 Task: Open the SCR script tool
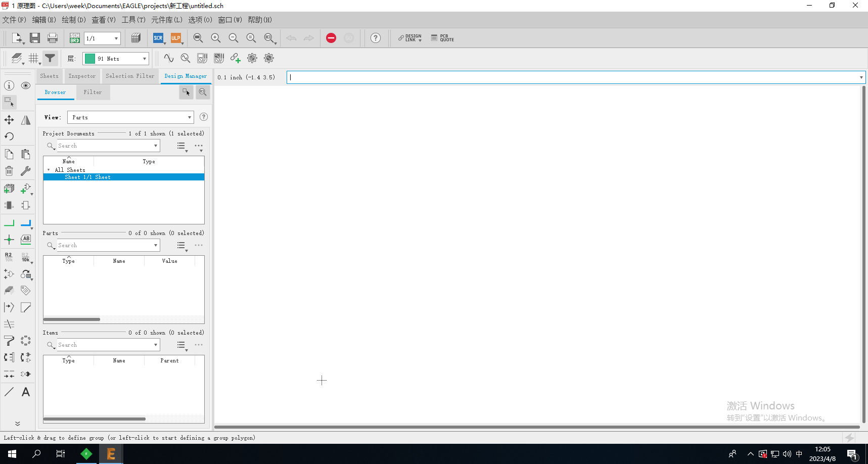click(158, 38)
